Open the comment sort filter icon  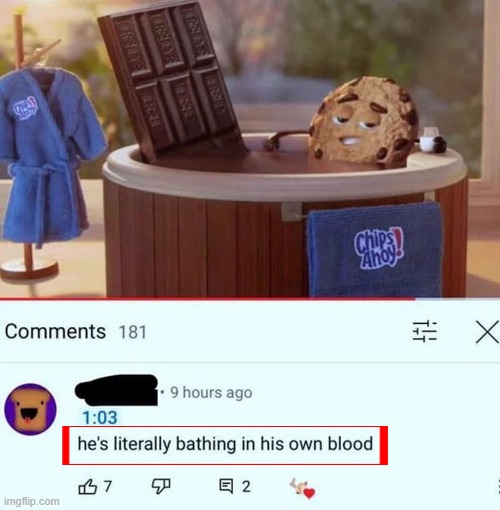point(425,332)
